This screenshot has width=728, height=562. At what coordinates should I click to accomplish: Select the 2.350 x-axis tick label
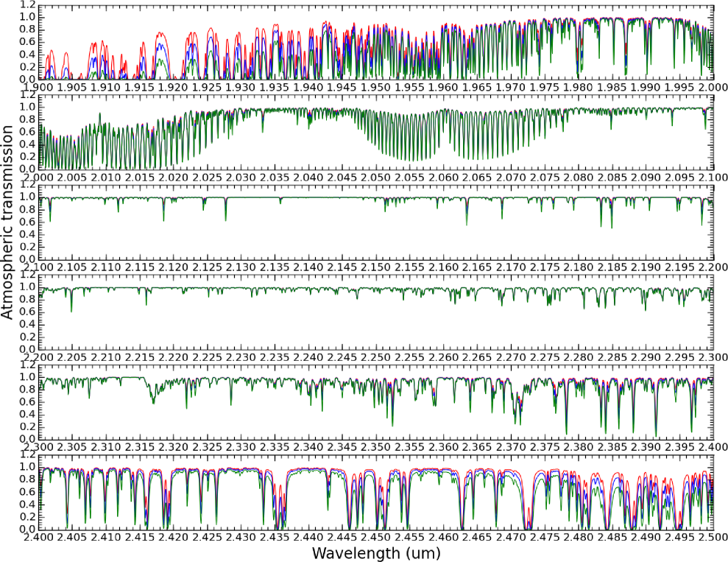click(x=376, y=447)
